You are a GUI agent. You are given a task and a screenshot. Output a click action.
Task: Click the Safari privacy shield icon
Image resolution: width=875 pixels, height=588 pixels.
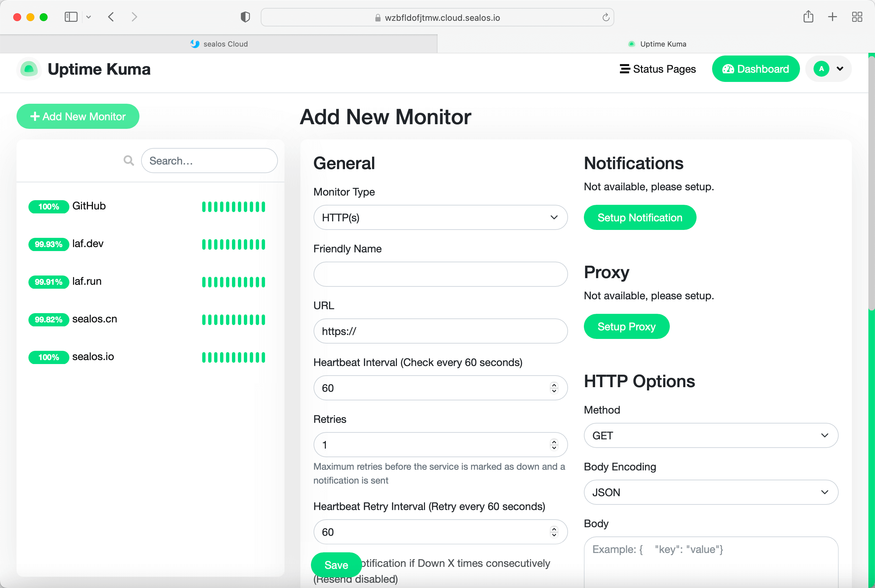245,17
